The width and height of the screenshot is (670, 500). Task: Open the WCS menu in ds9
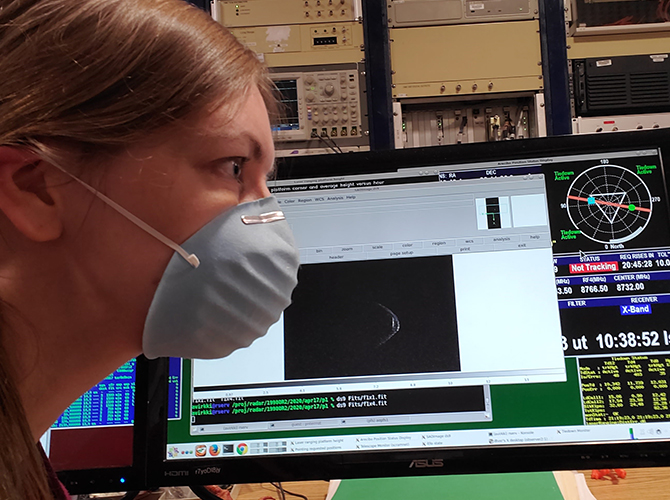(320, 199)
